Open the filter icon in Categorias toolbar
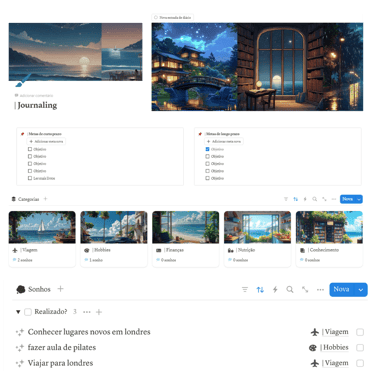Viewport: 375px width, 385px height. coord(286,199)
